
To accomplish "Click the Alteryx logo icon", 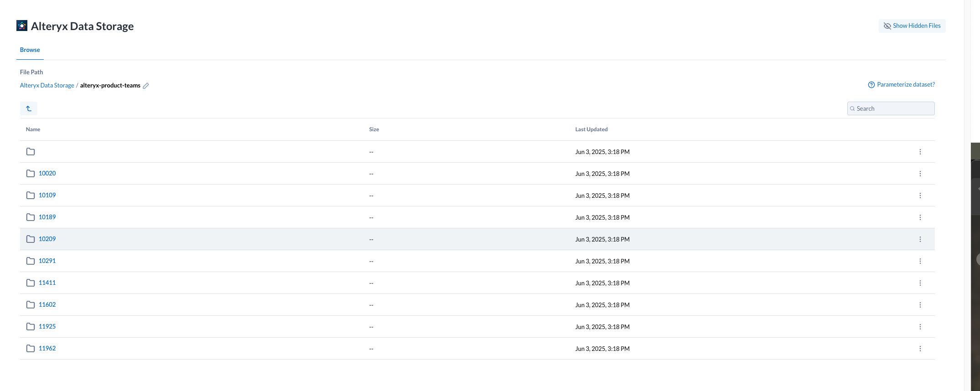I will click(22, 26).
